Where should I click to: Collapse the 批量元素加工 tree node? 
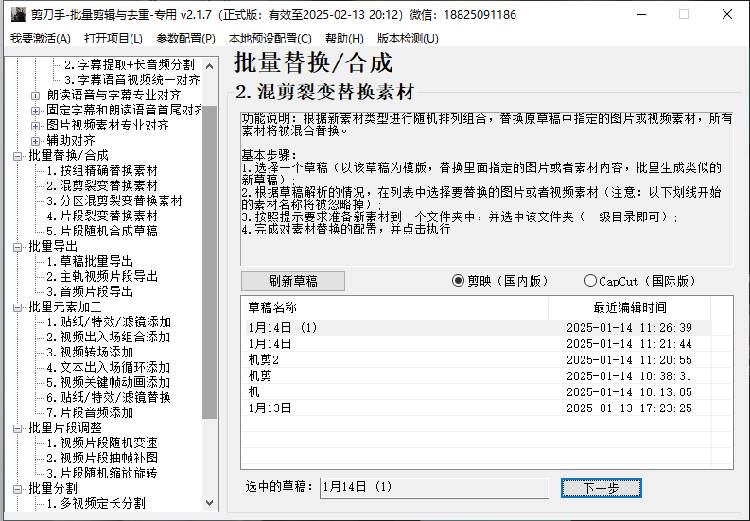[18, 307]
